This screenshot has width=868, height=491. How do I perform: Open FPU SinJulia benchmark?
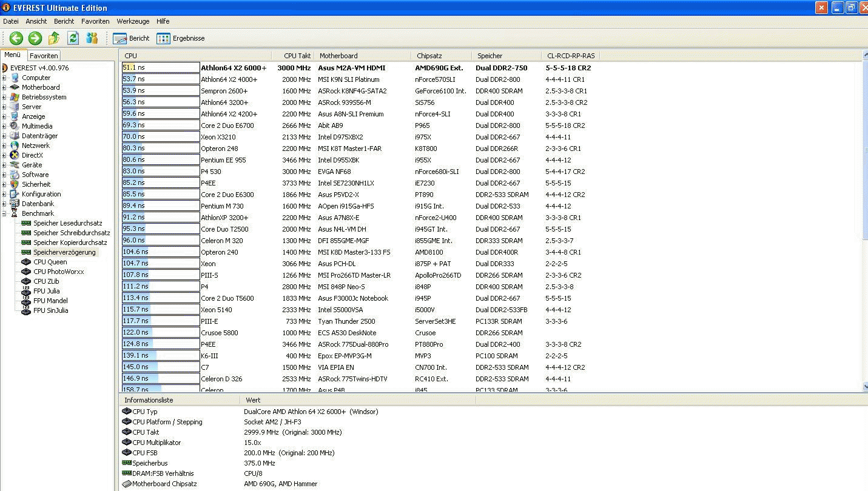pos(51,310)
